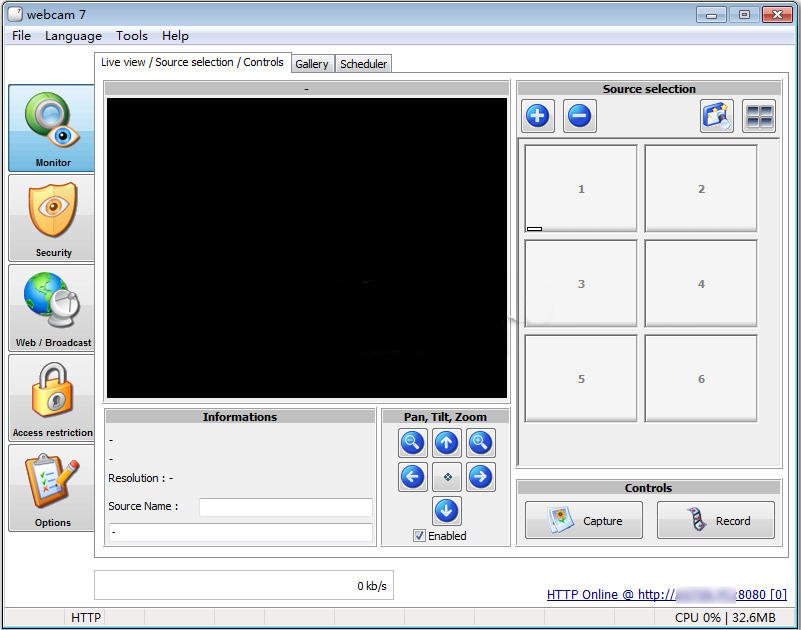Viewport: 801px width, 630px height.
Task: Remove source with the minus button
Action: (x=579, y=116)
